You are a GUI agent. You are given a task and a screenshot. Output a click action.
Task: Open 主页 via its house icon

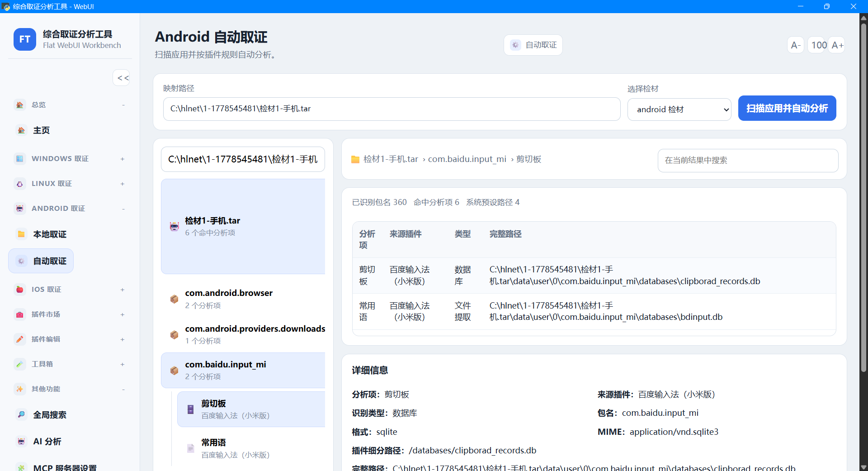(21, 130)
